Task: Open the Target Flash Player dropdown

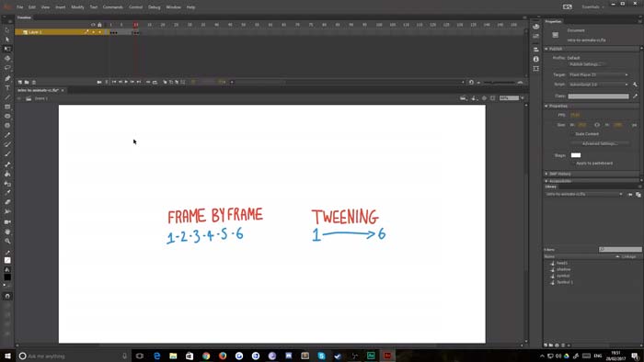Action: point(598,75)
